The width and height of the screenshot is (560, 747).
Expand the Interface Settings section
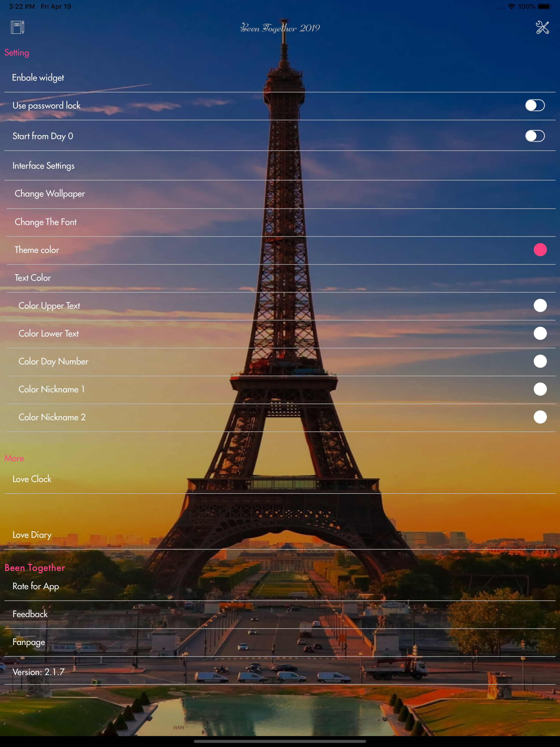(x=43, y=166)
